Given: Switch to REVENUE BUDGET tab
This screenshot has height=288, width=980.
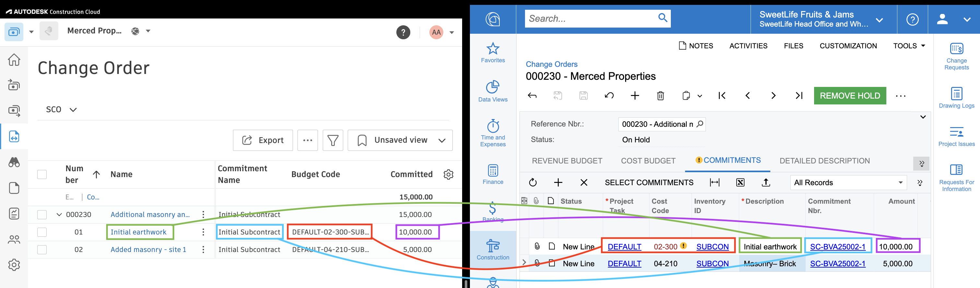Looking at the screenshot, I should click(x=567, y=161).
